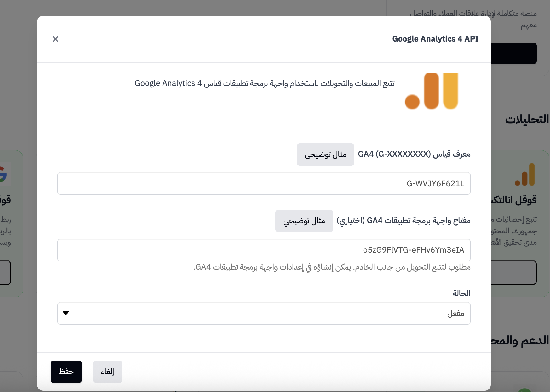Close the Google Analytics 4 API dialog

pyautogui.click(x=55, y=39)
